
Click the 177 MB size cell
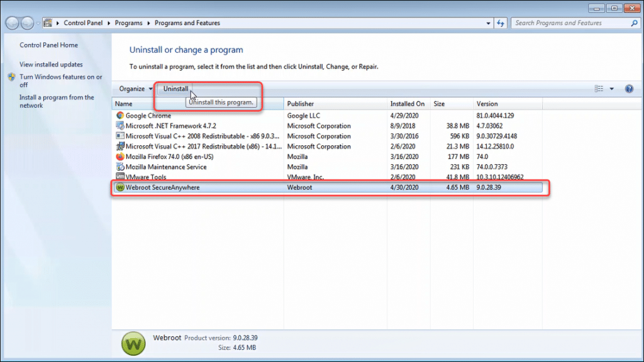(458, 157)
